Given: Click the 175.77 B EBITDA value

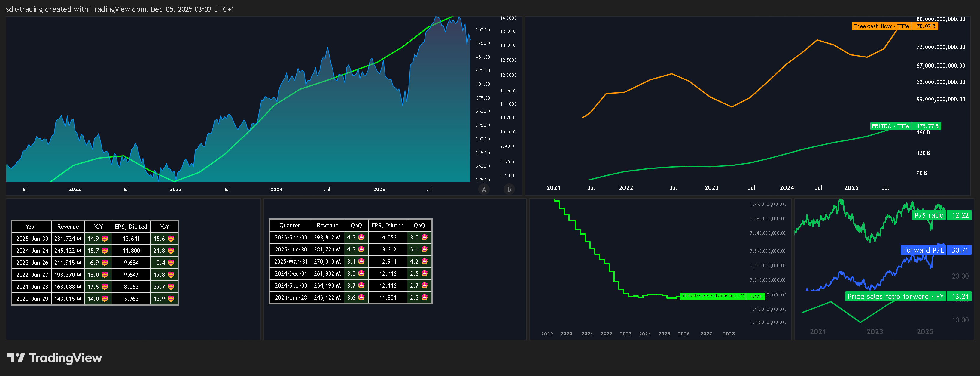Looking at the screenshot, I should (927, 126).
